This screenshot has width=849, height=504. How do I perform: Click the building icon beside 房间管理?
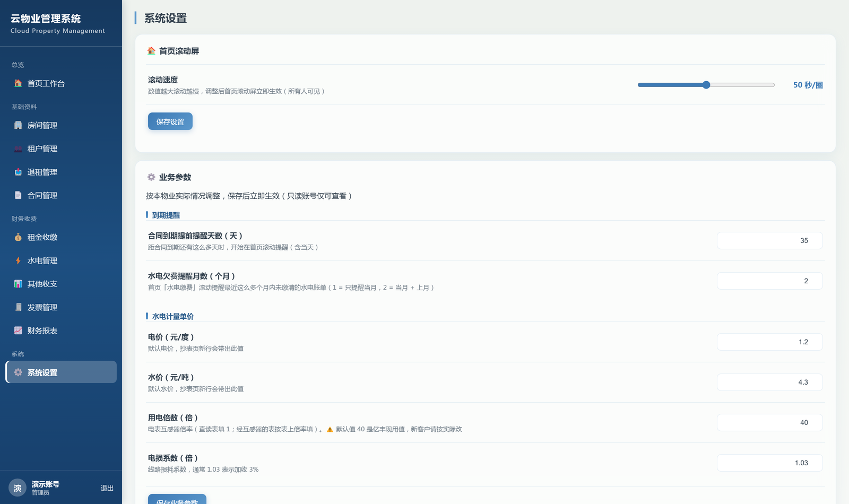[x=18, y=125]
